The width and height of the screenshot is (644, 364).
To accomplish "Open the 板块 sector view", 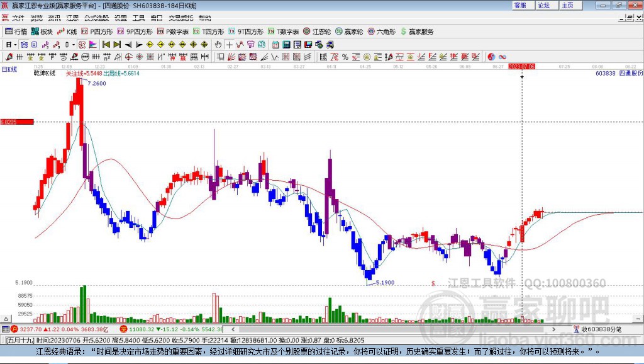I will tap(42, 31).
